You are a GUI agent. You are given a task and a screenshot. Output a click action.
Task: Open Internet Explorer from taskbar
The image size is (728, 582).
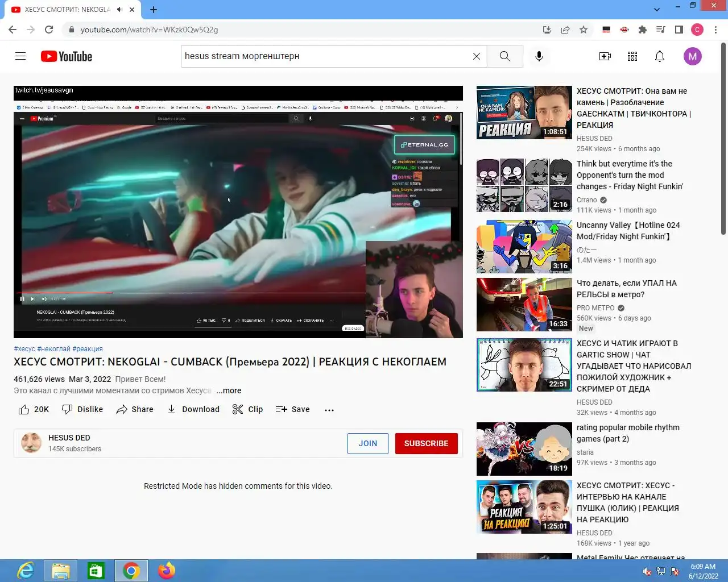(x=26, y=571)
